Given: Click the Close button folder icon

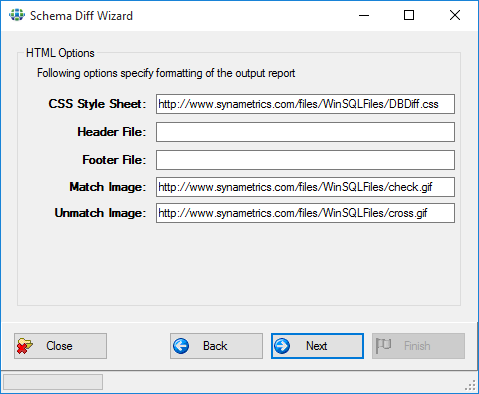Looking at the screenshot, I should [x=25, y=346].
